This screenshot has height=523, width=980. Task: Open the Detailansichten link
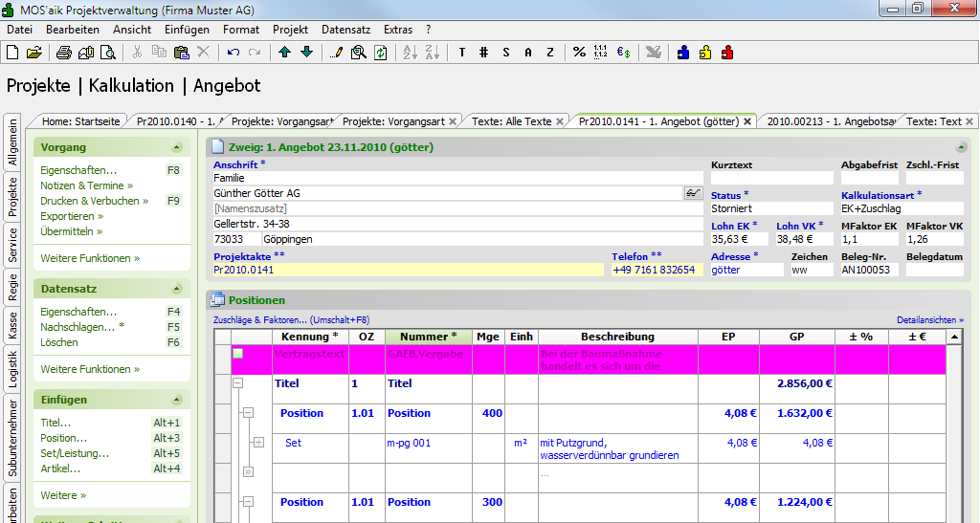tap(930, 319)
